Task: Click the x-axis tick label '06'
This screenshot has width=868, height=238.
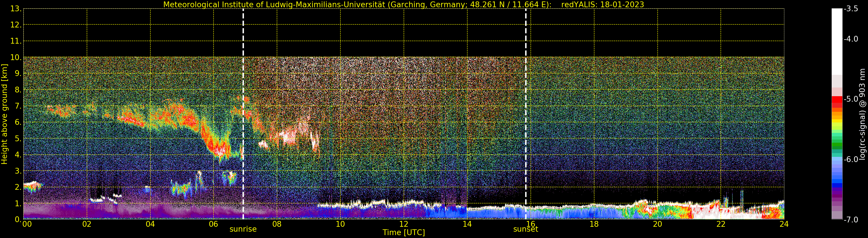Action: click(x=214, y=224)
